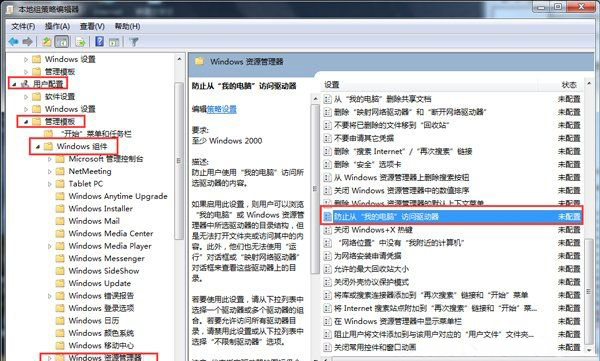600x361 pixels.
Task: Select "开始"菜单和任务栏 in tree
Action: pyautogui.click(x=96, y=134)
